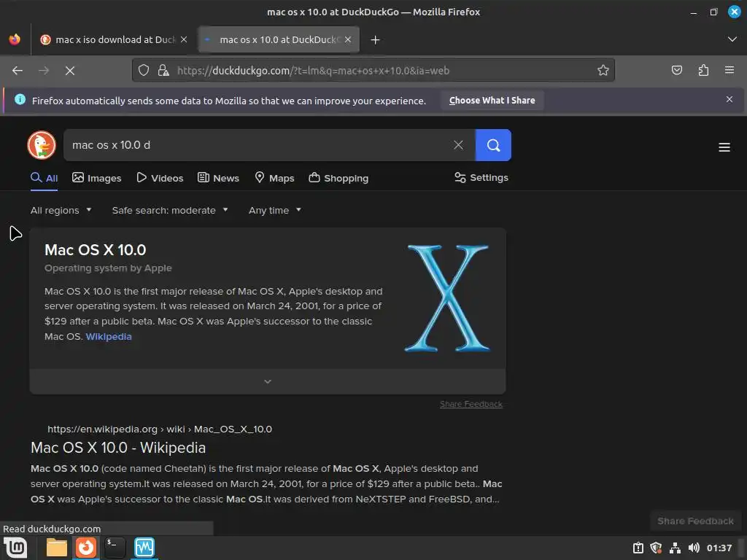Open the 'Mac OS X 10.0 - Wikipedia' result

[x=118, y=448]
